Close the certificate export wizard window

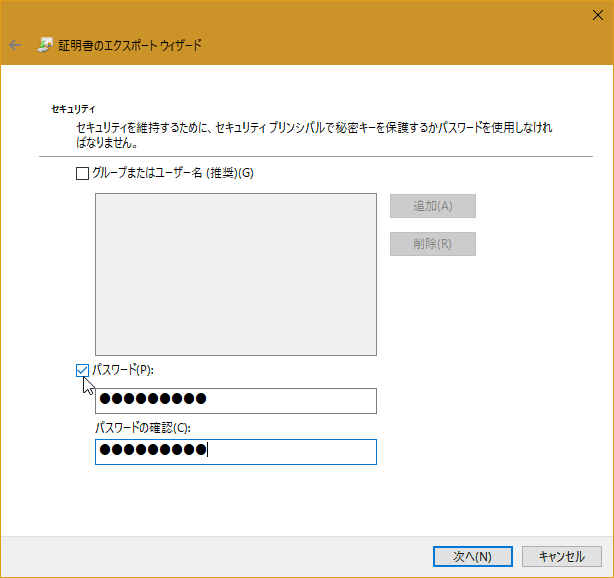598,15
